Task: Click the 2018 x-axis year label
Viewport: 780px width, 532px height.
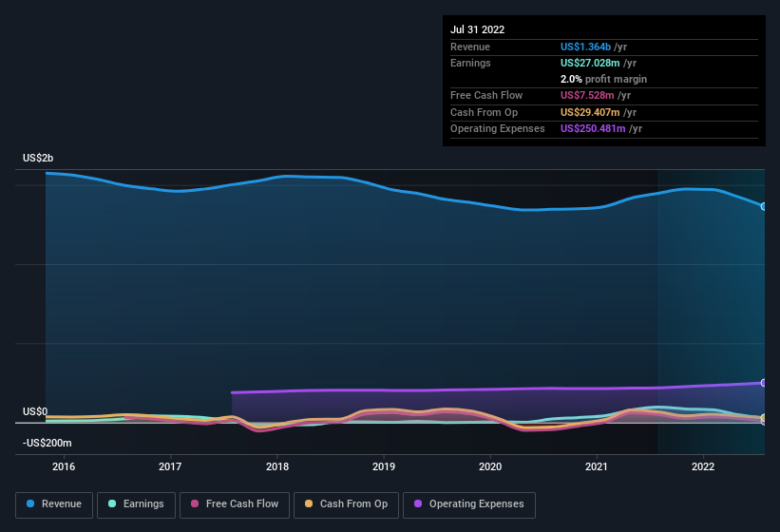Action: click(277, 466)
